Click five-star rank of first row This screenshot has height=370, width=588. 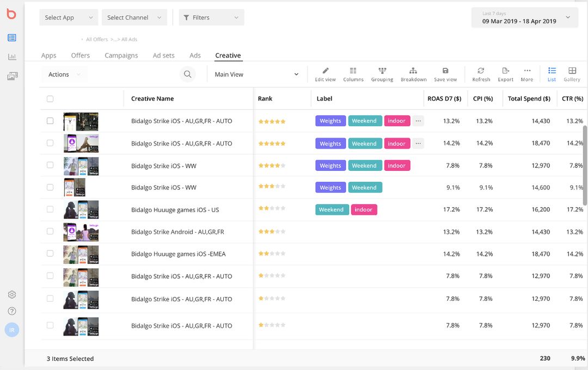click(272, 121)
